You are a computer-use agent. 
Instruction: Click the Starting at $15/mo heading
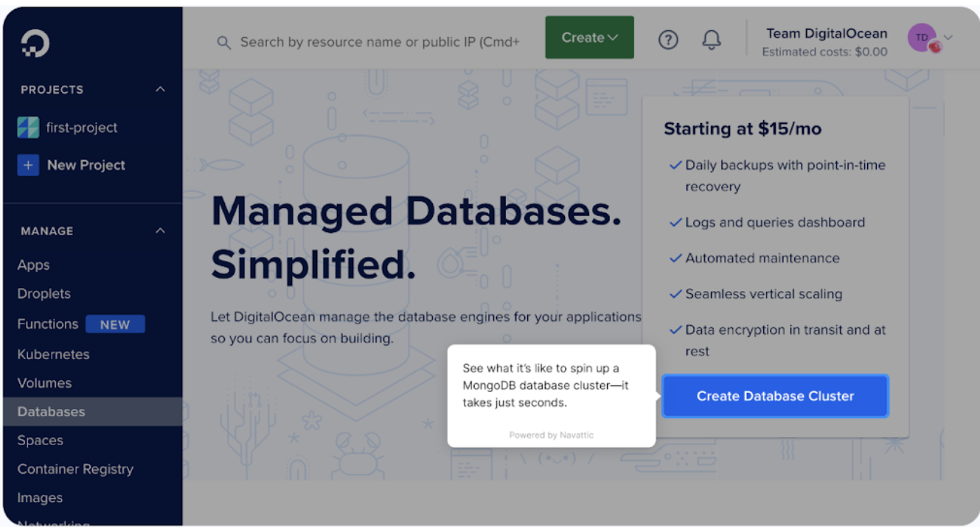coord(743,129)
